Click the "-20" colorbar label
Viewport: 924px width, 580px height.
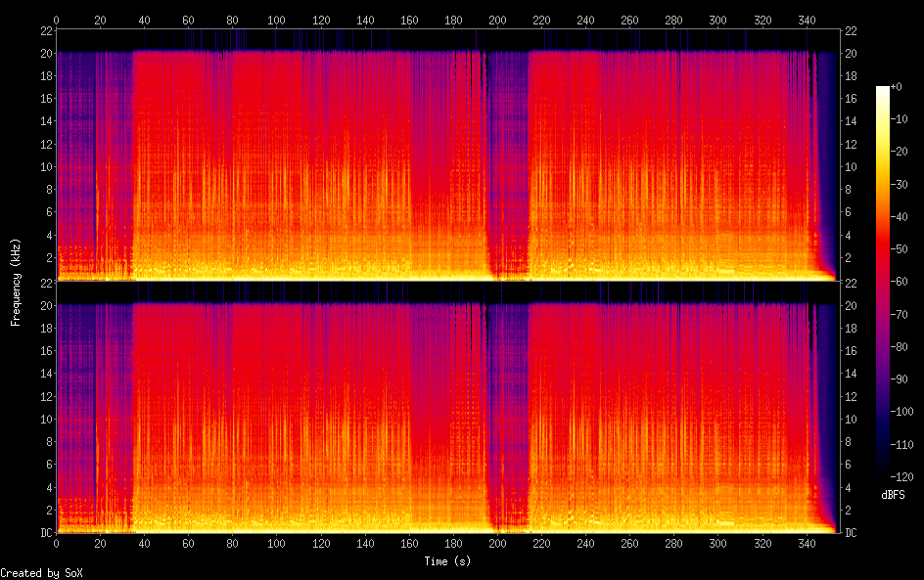click(900, 152)
